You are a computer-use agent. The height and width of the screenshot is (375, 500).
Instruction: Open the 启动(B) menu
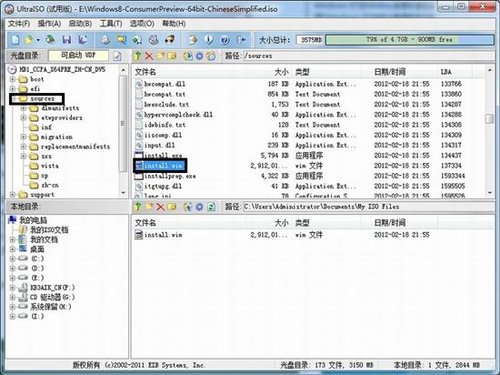(80, 24)
